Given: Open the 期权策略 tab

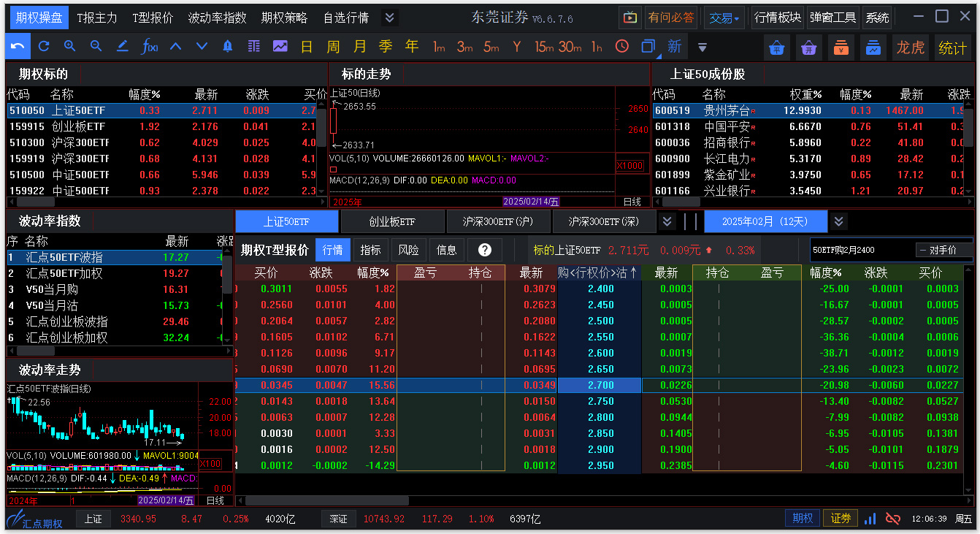Looking at the screenshot, I should 284,18.
